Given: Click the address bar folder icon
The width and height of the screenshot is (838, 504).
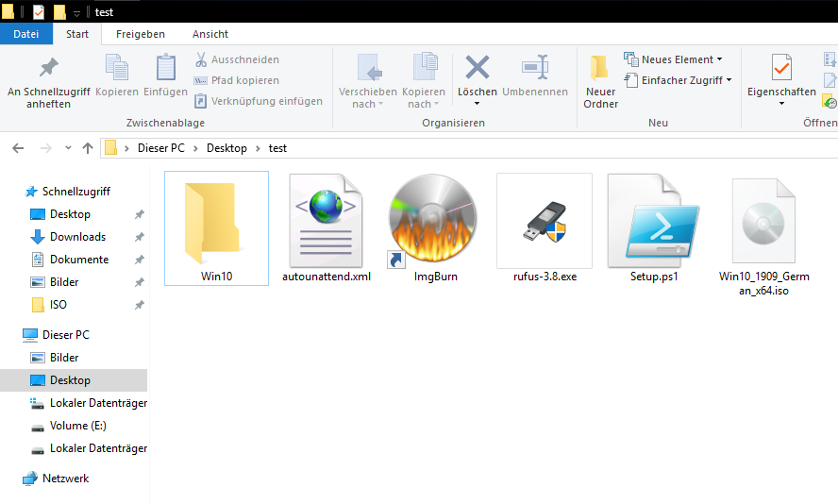Looking at the screenshot, I should point(110,147).
